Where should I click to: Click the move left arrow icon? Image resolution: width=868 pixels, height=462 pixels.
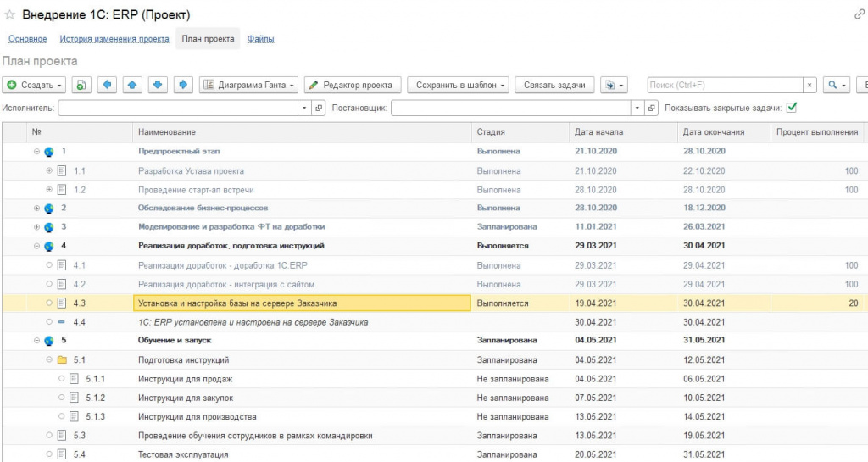click(x=107, y=85)
